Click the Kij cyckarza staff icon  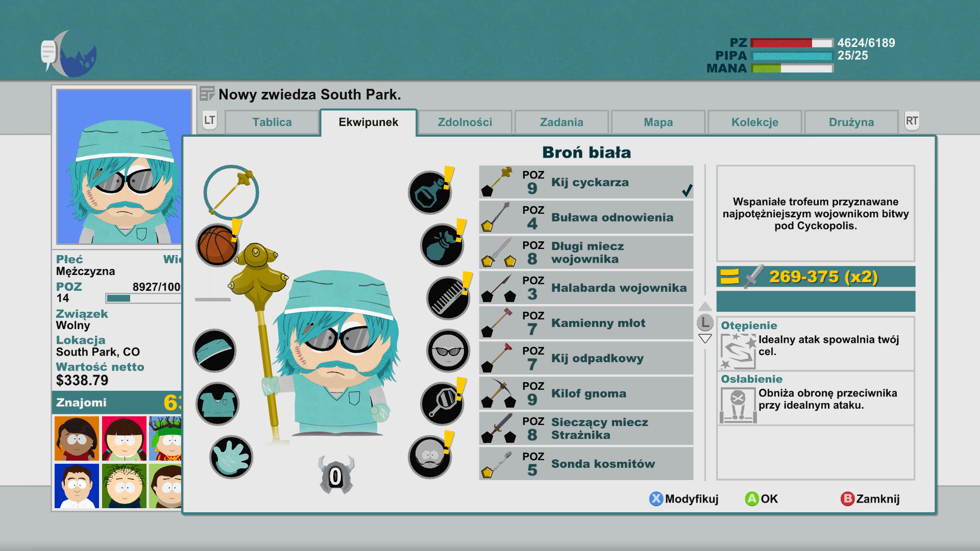click(x=497, y=182)
